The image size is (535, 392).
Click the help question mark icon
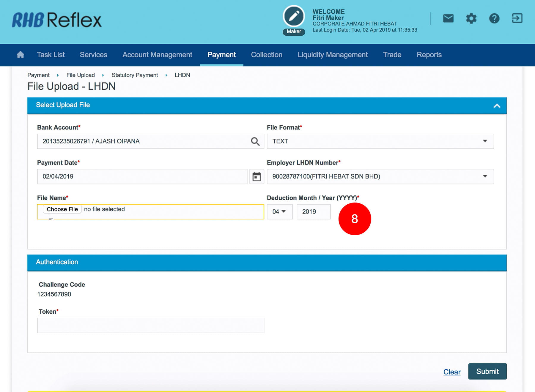[494, 18]
